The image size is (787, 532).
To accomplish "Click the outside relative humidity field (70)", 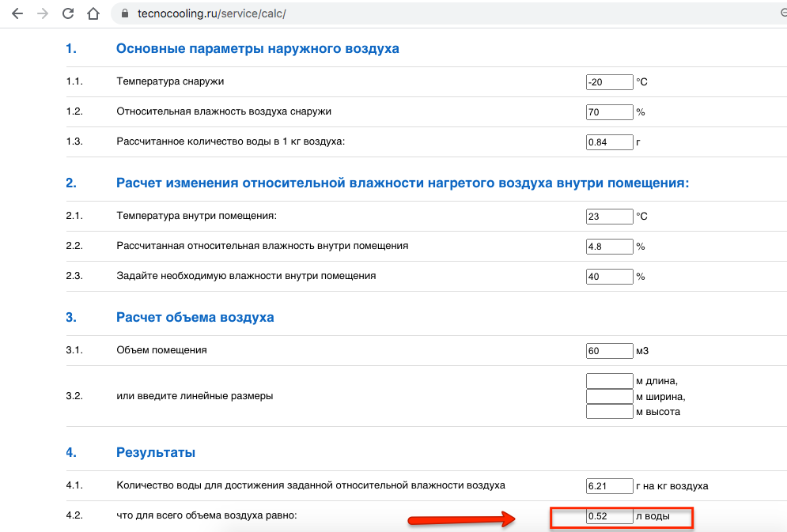I will click(x=609, y=112).
